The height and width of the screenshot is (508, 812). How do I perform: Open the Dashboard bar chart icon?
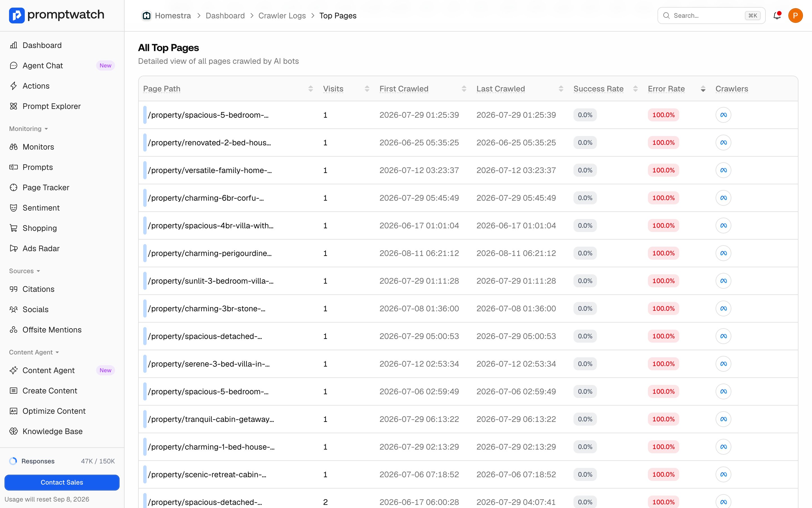click(14, 45)
